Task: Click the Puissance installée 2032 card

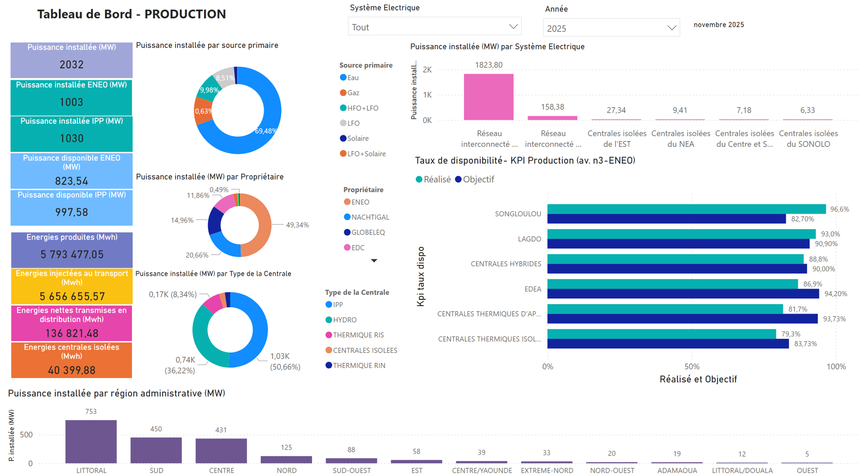Action: tap(72, 60)
